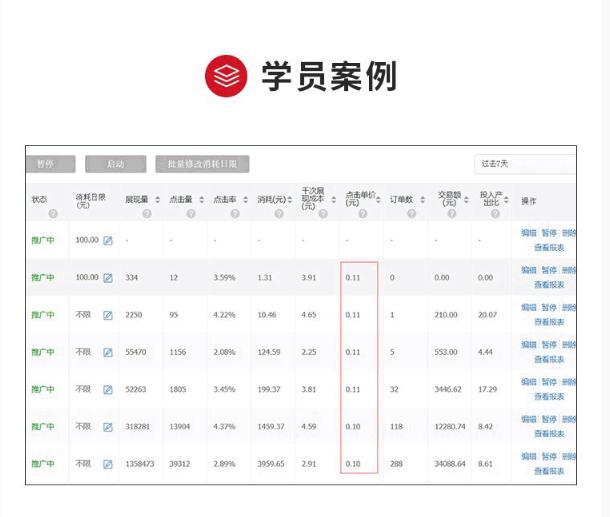Open the 过去7天 date range dropdown
This screenshot has height=517, width=610.
point(524,164)
